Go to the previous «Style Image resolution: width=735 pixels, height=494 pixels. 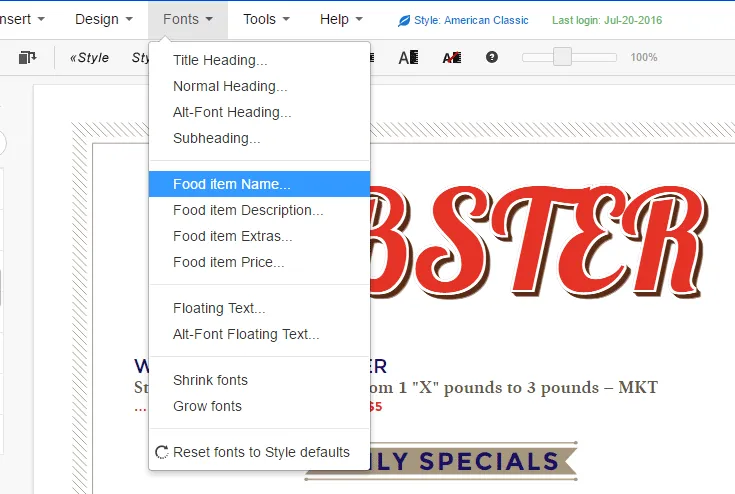(x=89, y=58)
